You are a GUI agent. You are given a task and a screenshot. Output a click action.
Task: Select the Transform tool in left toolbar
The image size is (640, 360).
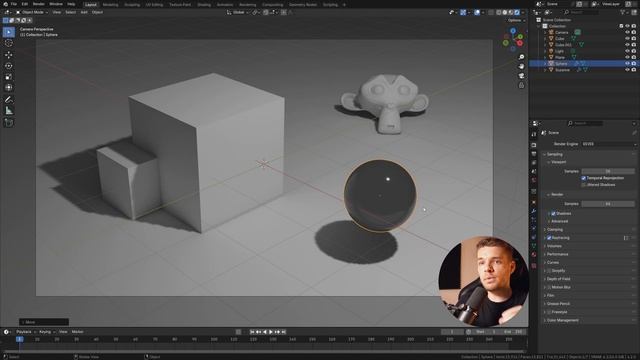[x=9, y=87]
